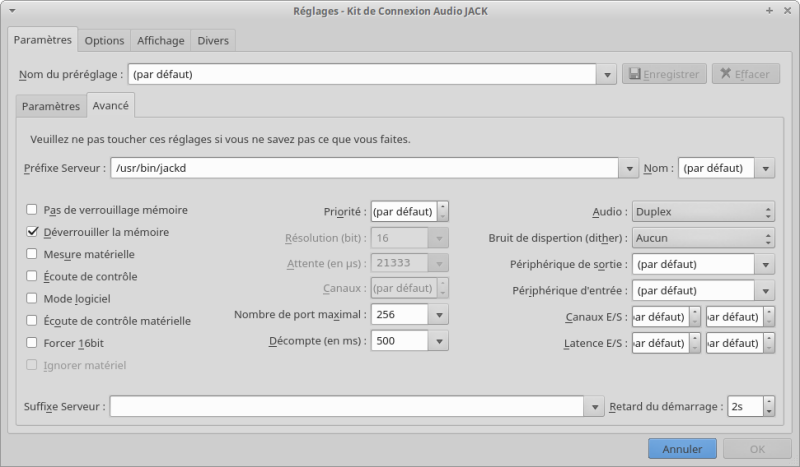Click Nombre de port maximal value 256

point(399,315)
